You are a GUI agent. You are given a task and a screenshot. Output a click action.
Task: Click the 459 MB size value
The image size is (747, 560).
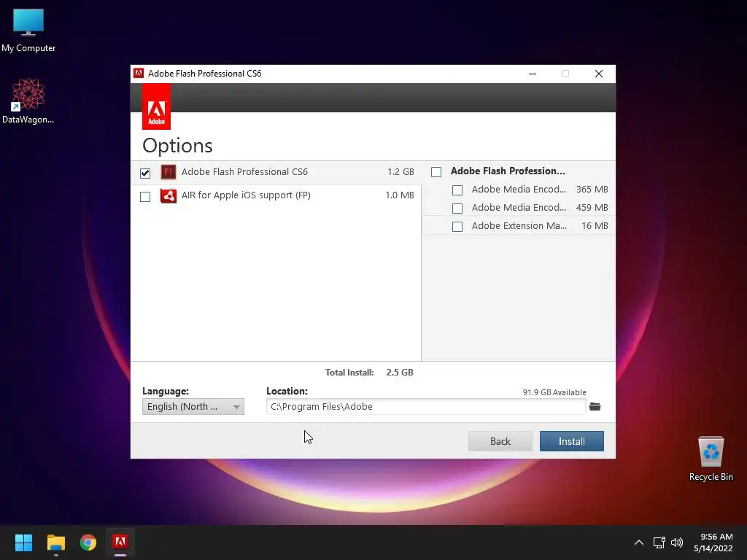click(592, 208)
